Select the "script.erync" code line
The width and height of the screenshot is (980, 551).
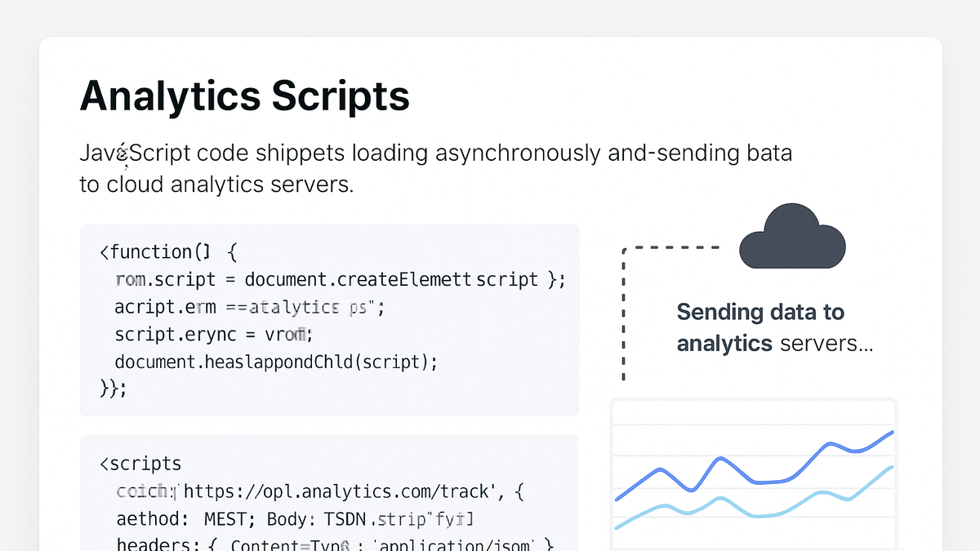[x=214, y=334]
